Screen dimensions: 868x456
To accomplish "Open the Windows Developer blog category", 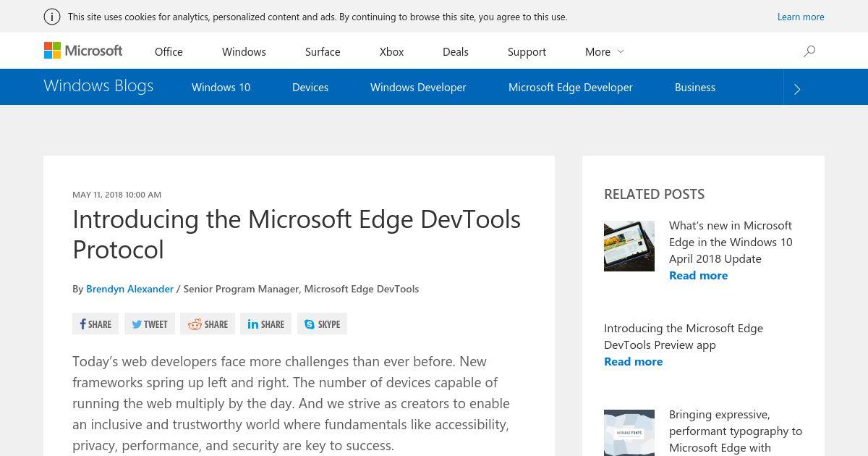I will 418,87.
